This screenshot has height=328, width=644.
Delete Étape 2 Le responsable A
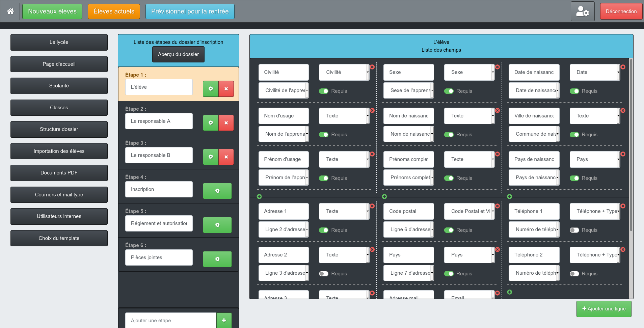coord(226,123)
